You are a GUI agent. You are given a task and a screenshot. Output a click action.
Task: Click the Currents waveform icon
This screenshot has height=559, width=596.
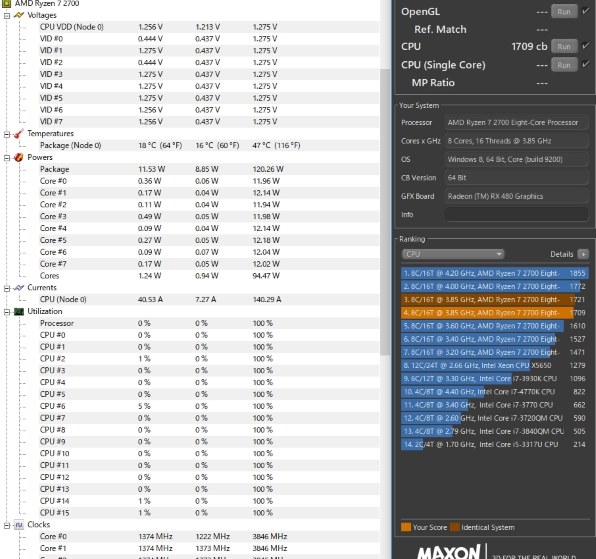(18, 288)
